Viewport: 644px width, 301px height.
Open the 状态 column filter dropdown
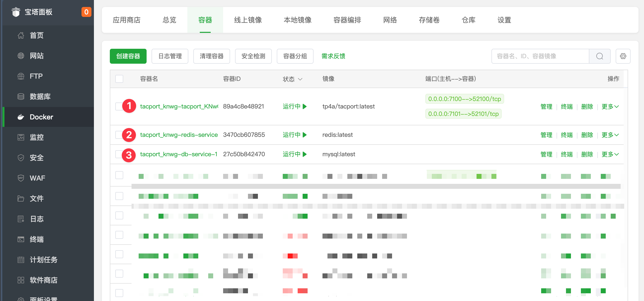pos(300,79)
